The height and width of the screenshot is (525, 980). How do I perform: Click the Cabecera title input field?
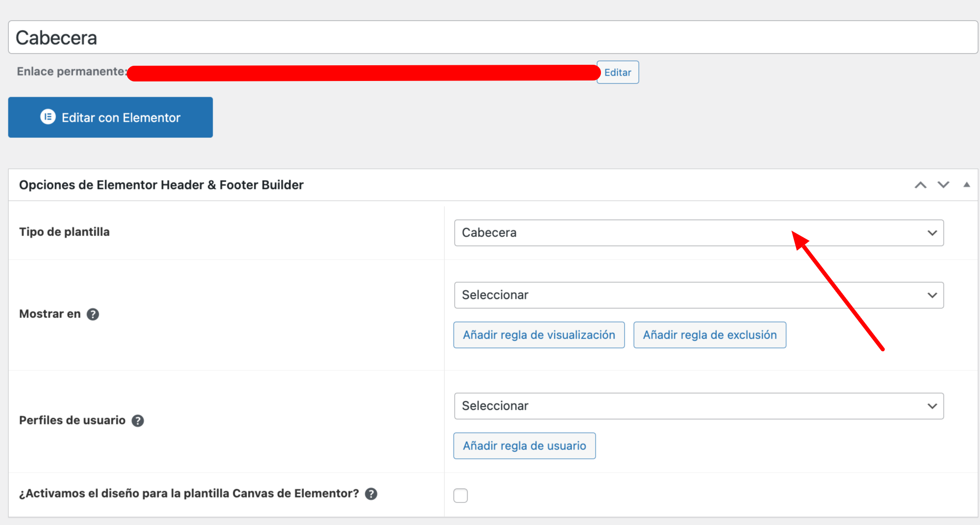493,37
